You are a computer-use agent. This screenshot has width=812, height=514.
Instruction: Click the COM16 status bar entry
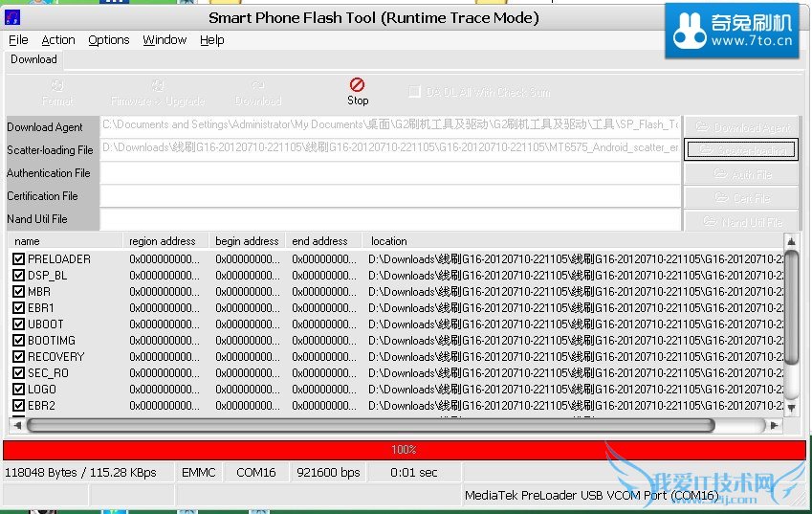(255, 473)
